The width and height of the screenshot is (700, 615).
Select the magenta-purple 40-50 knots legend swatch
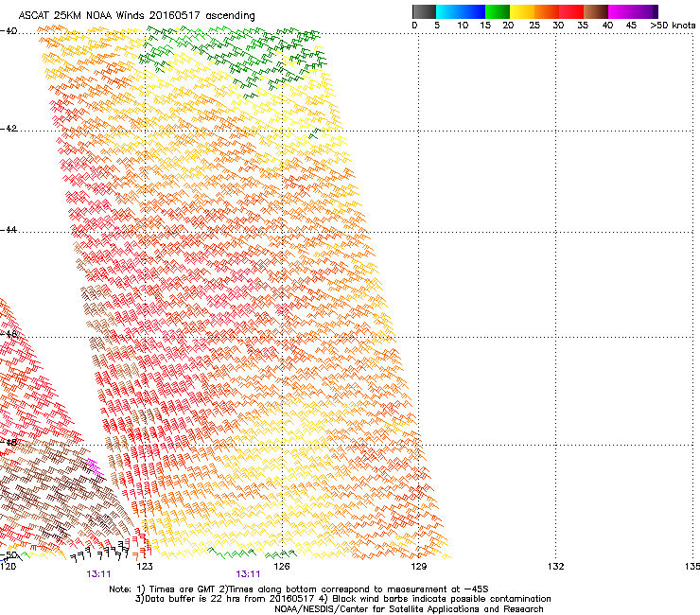coord(633,11)
